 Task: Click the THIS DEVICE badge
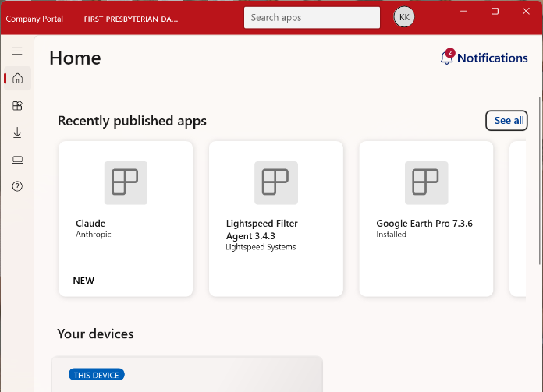[x=96, y=375]
